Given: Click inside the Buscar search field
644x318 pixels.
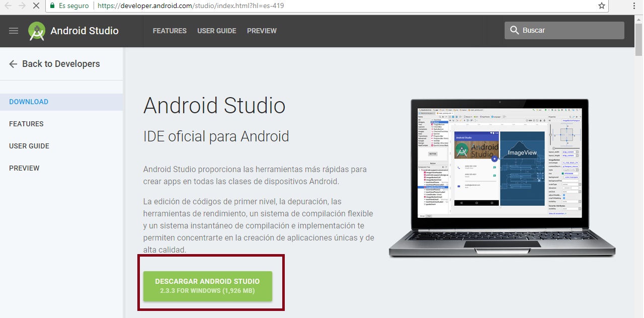Looking at the screenshot, I should (558, 30).
